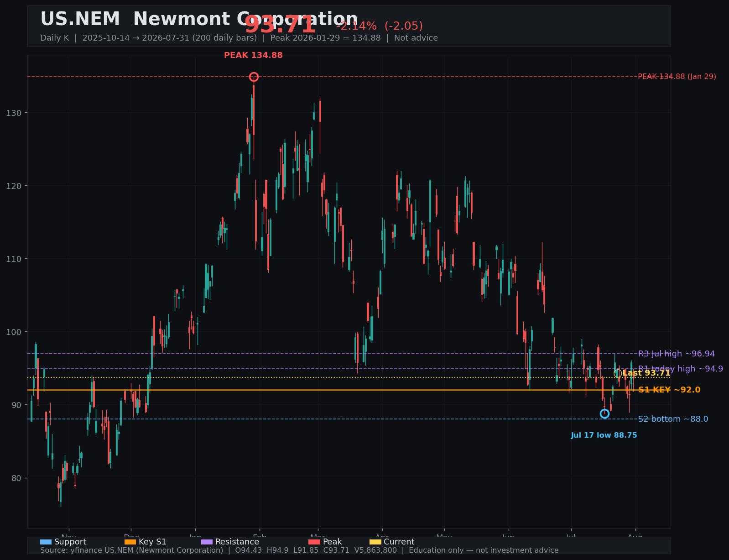The width and height of the screenshot is (729, 560).
Task: Click the 'S2 bottom ~88.0' label
Action: coord(673,419)
